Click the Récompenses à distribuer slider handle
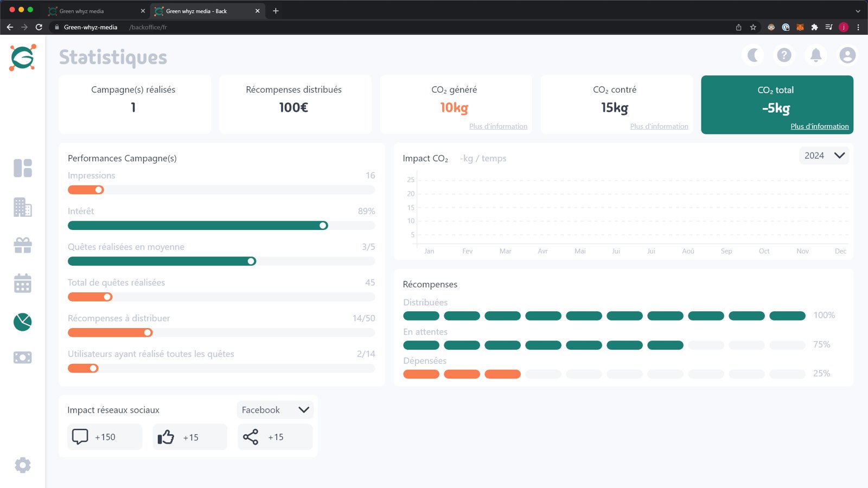The width and height of the screenshot is (868, 488). pyautogui.click(x=148, y=332)
